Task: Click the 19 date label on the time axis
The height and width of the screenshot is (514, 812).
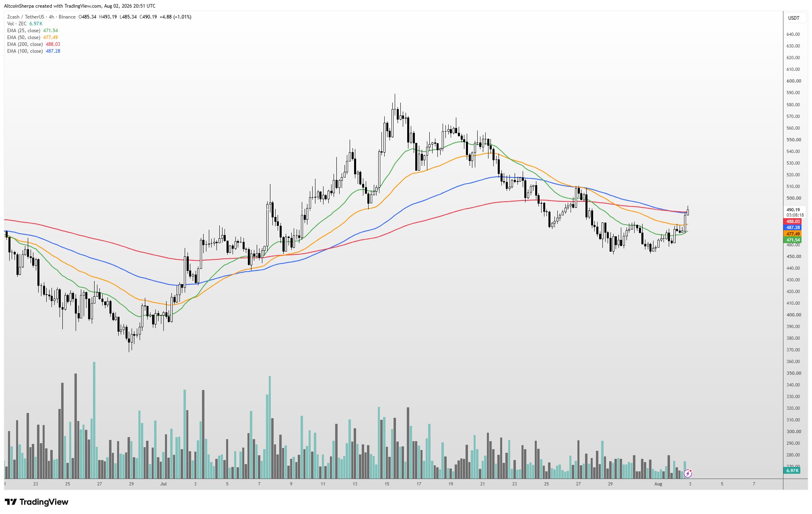Action: (451, 484)
